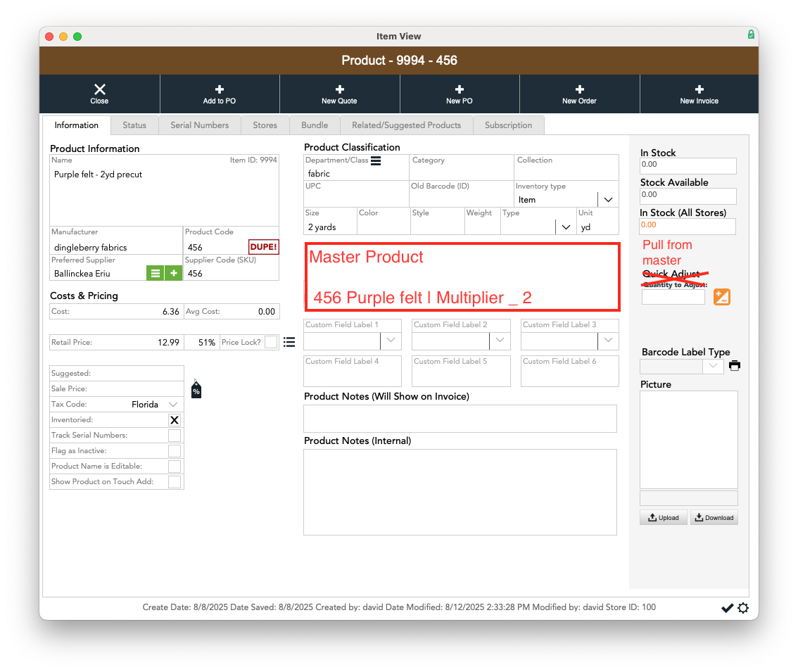Open the Tax Code Florida dropdown

pyautogui.click(x=173, y=405)
